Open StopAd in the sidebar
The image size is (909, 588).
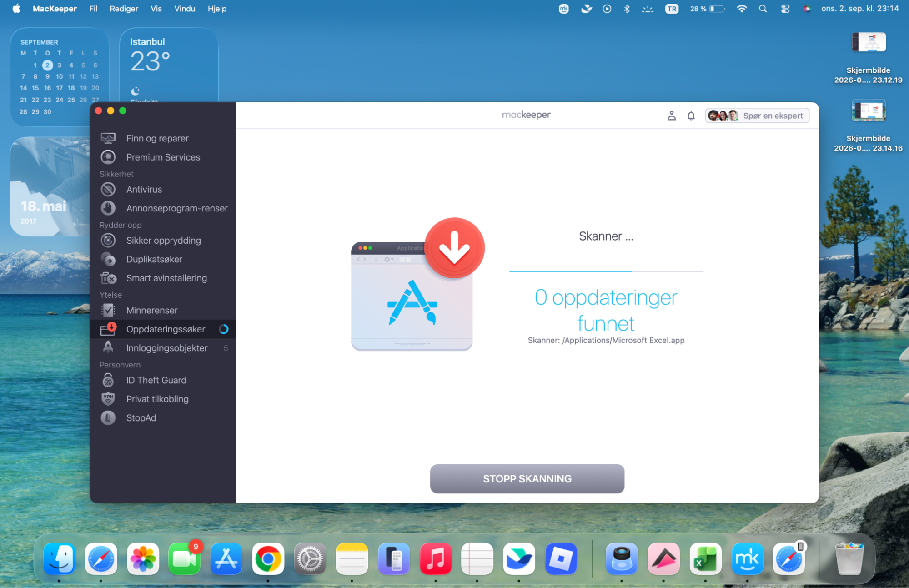click(162, 417)
